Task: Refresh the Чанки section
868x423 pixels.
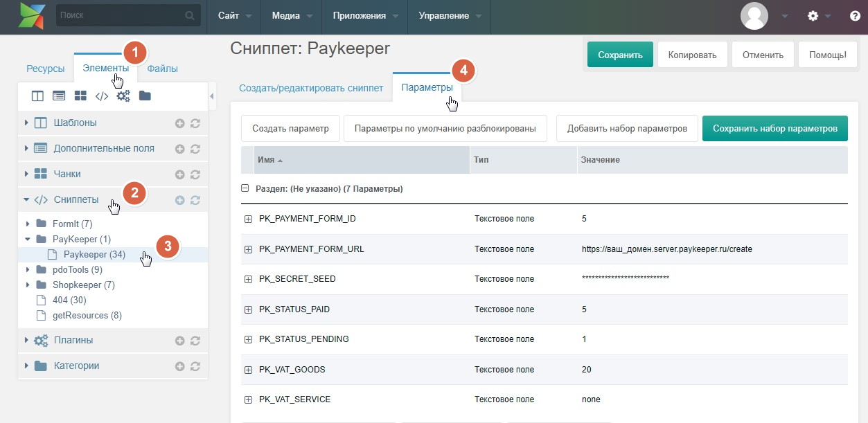Action: 195,174
